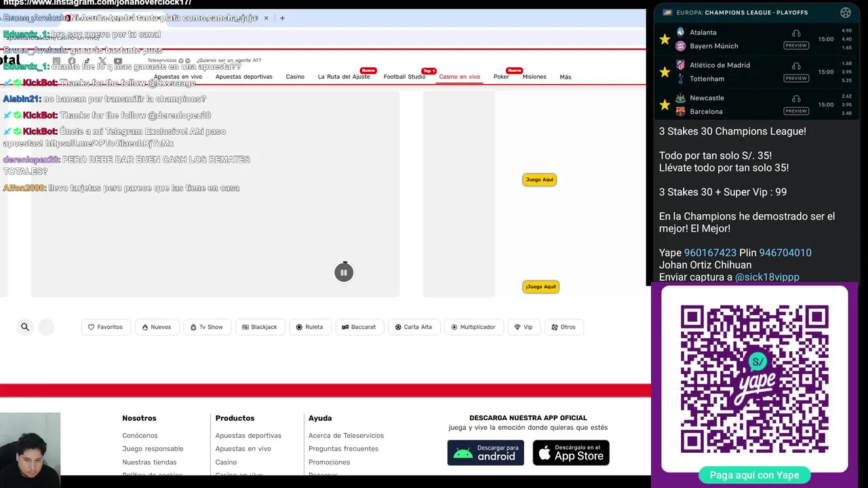This screenshot has height=488, width=868.
Task: Open La Ruta del Ajuste menu item
Action: [x=344, y=77]
